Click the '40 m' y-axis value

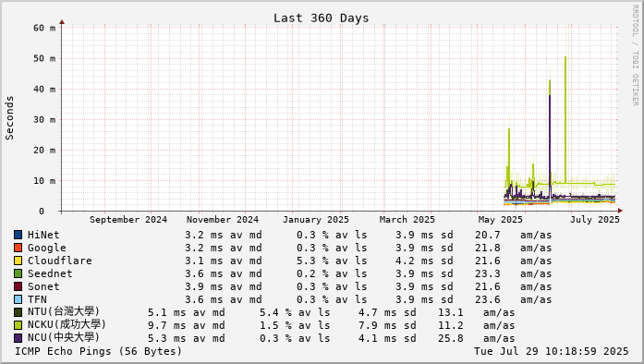tap(44, 89)
